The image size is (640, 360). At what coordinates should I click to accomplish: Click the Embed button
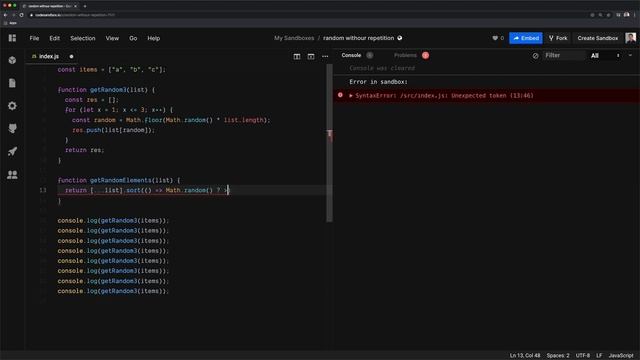[526, 38]
